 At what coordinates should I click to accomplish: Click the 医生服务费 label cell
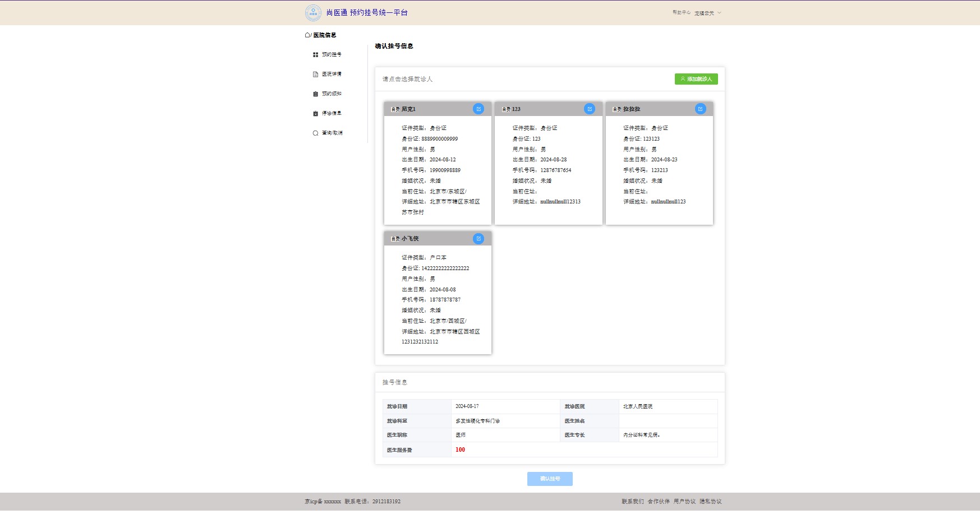(x=417, y=450)
